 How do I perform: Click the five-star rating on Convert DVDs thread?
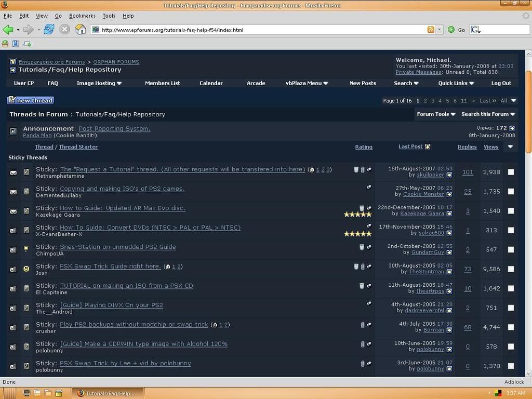pos(357,234)
